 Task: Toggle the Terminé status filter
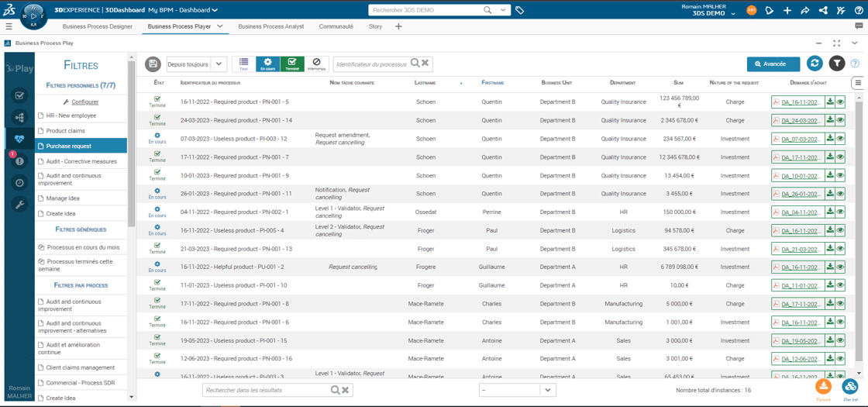pyautogui.click(x=292, y=64)
